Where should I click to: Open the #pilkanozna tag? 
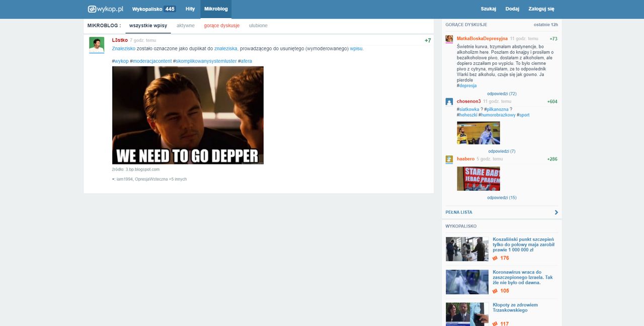[497, 109]
